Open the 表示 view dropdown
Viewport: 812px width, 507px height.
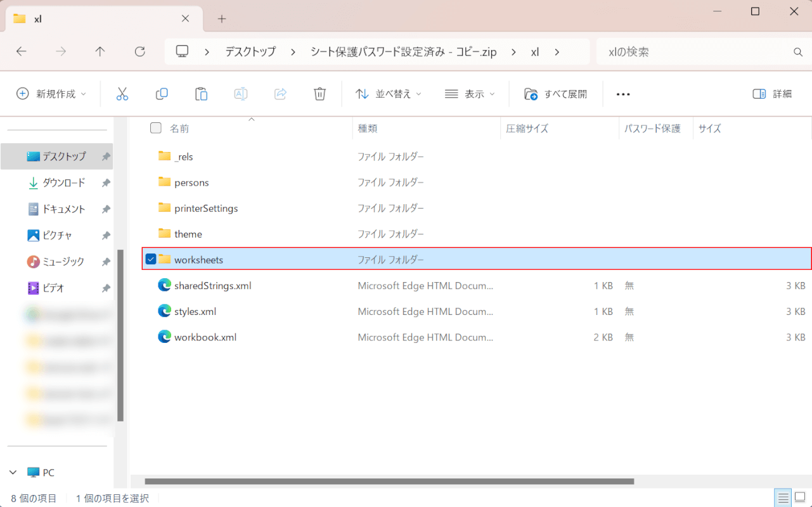pos(470,94)
